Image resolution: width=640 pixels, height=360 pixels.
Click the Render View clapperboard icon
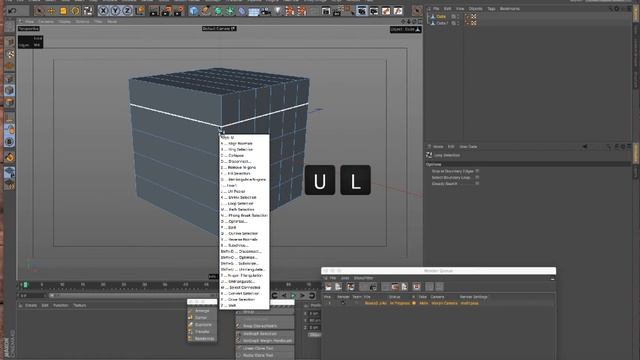(154, 11)
